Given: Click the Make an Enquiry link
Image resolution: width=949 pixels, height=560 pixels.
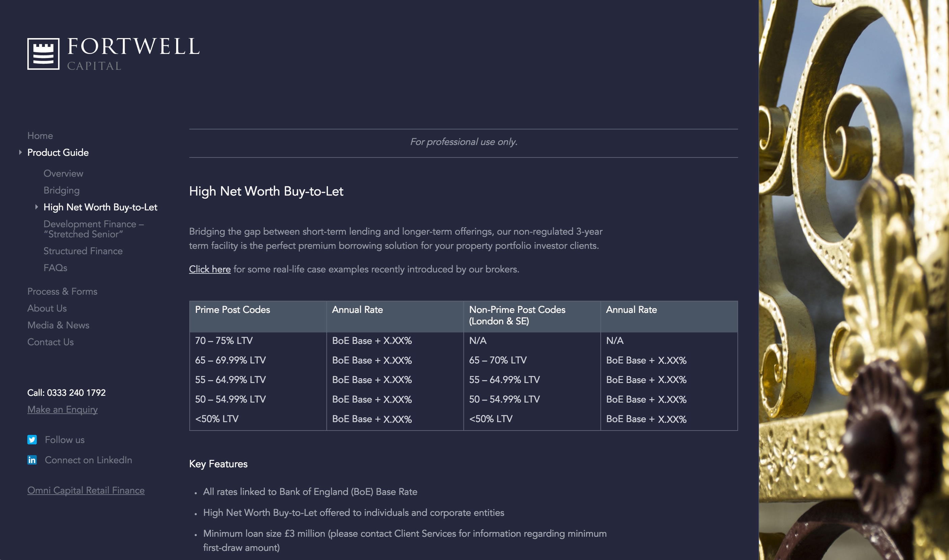Looking at the screenshot, I should click(x=62, y=409).
